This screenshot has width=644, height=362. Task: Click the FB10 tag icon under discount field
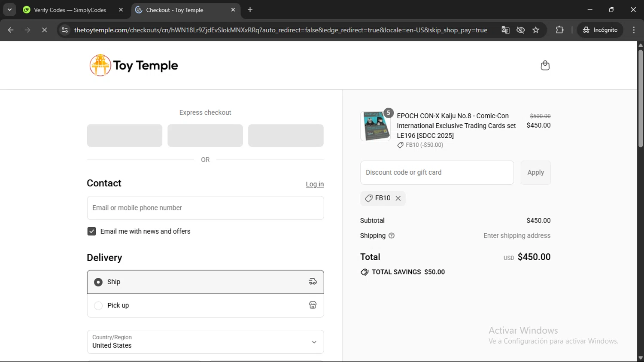pyautogui.click(x=369, y=198)
